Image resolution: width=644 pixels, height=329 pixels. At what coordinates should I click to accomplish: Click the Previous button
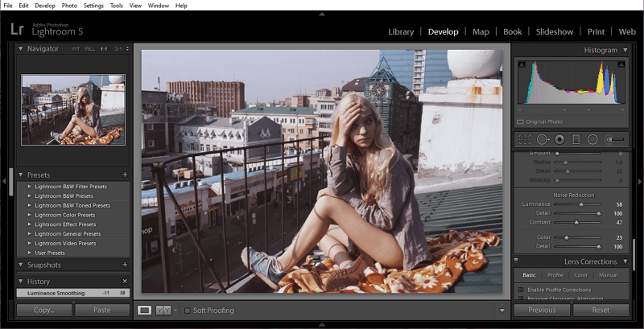542,310
